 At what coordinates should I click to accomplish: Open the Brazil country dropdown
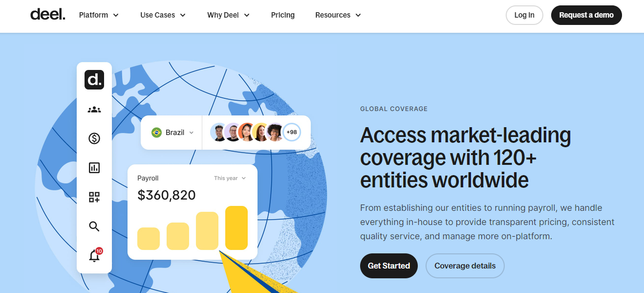[x=172, y=133]
